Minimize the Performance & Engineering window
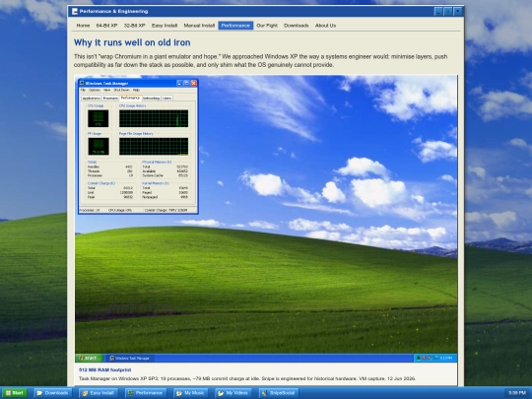532x399 pixels. coord(438,12)
